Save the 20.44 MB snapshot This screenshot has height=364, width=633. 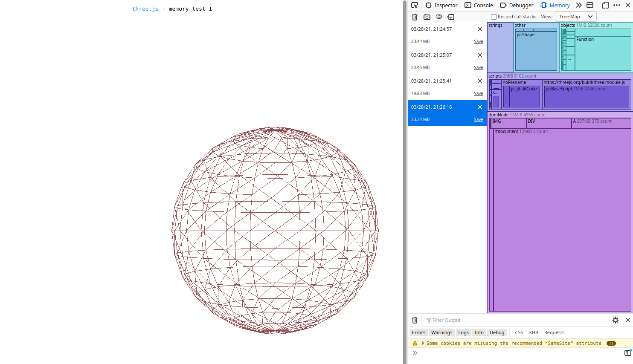point(479,41)
